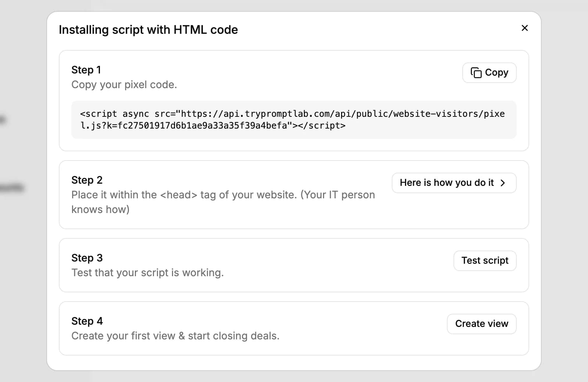588x382 pixels.
Task: Click inside the pixel script code block
Action: coord(294,120)
